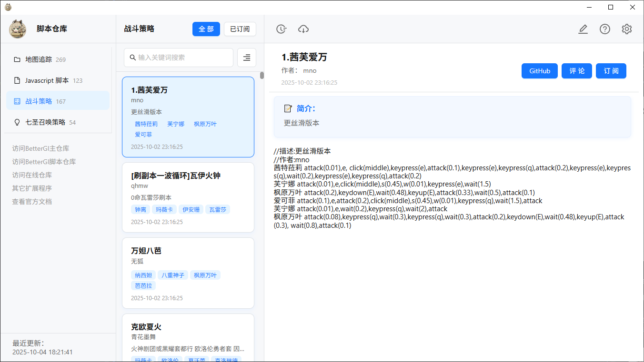The image size is (644, 362).
Task: Select the 万妲八芭 strategy card
Action: click(x=188, y=273)
